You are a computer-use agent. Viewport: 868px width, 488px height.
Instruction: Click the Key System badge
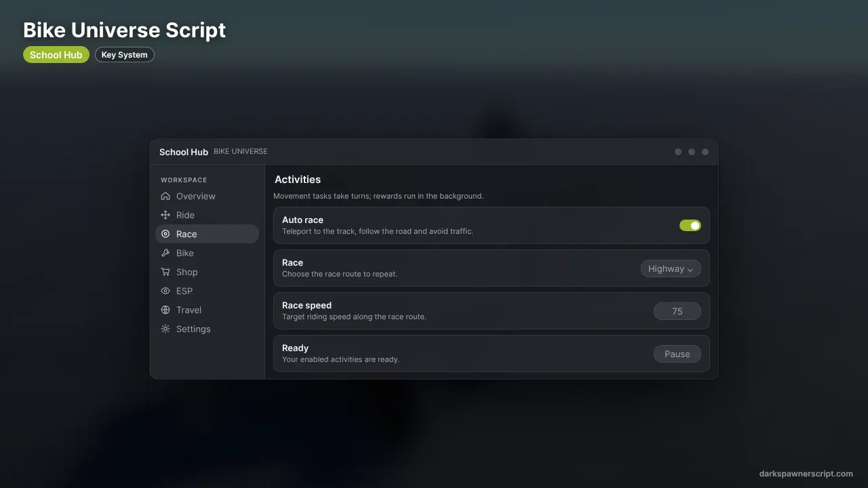pyautogui.click(x=125, y=55)
